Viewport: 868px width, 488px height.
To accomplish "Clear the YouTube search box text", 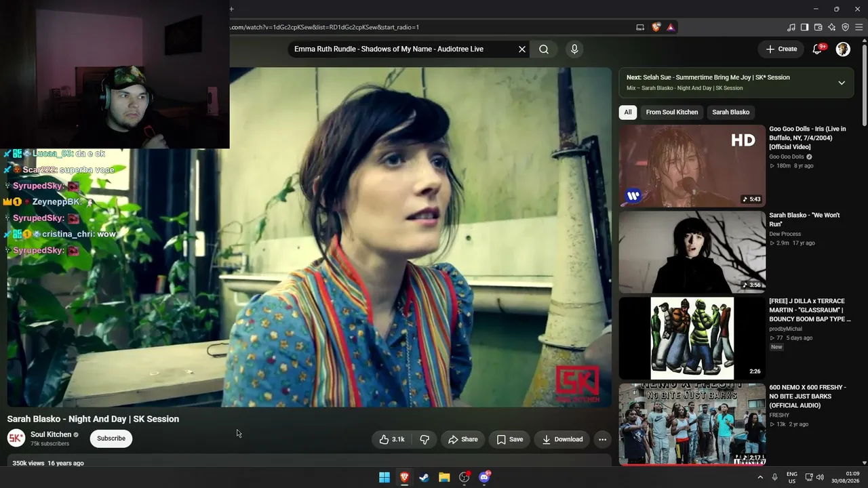I will 522,49.
